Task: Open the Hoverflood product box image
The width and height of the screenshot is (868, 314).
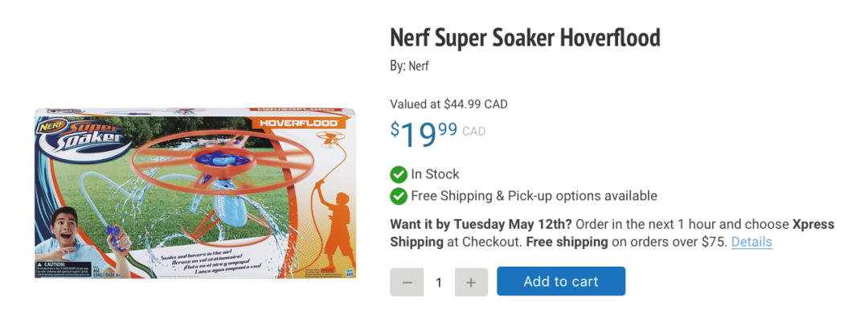Action: (x=195, y=193)
